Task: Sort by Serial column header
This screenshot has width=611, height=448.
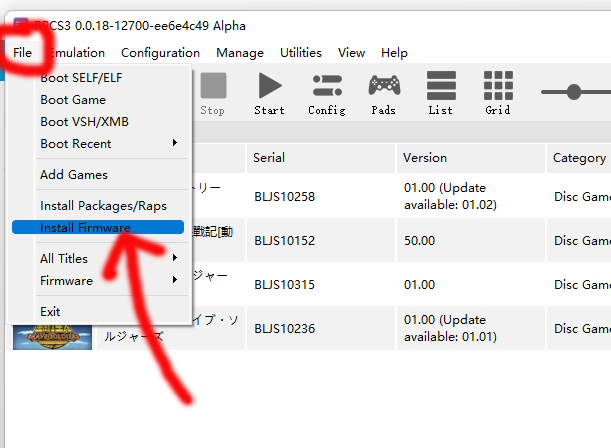Action: 321,158
